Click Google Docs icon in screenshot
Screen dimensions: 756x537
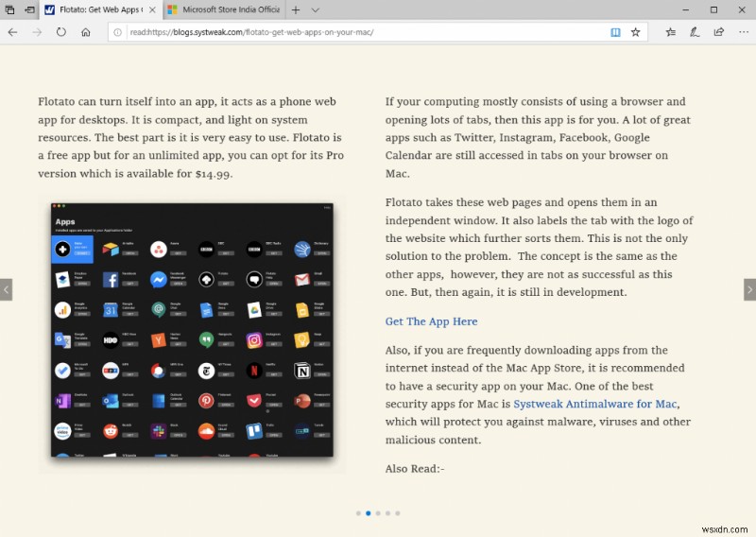point(206,310)
